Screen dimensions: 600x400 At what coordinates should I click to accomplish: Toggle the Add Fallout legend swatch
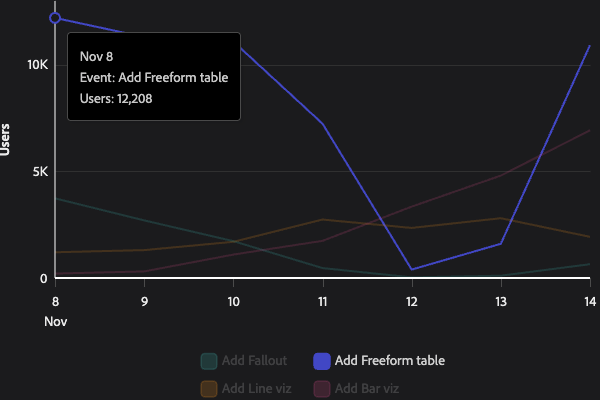coord(209,361)
